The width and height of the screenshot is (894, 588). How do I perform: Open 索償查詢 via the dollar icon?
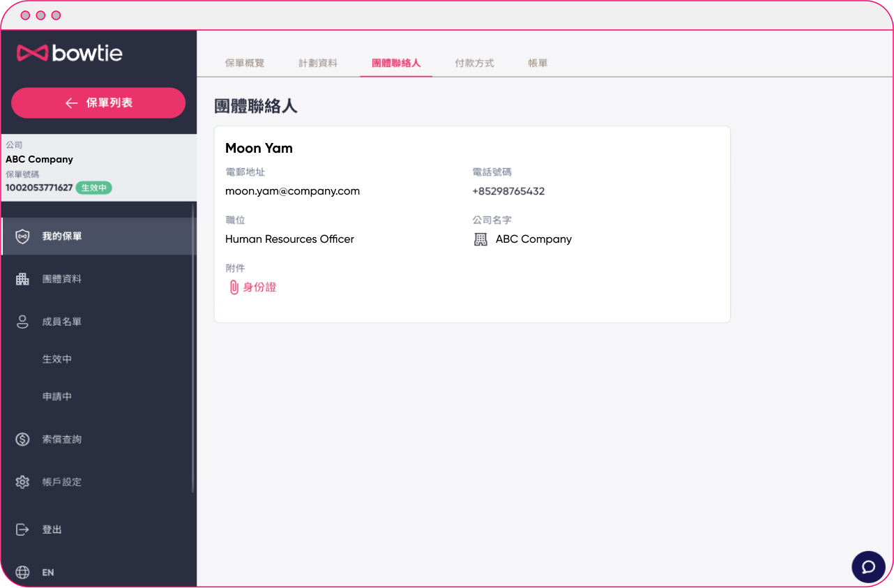point(22,439)
